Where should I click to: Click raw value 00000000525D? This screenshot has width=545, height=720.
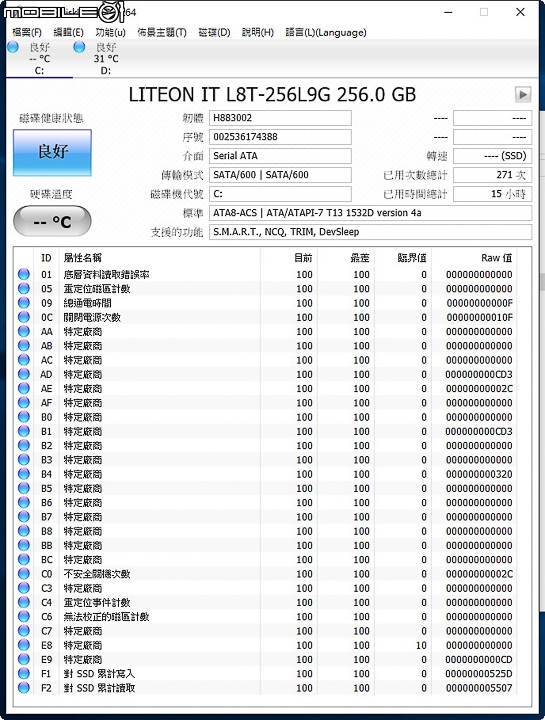click(479, 674)
